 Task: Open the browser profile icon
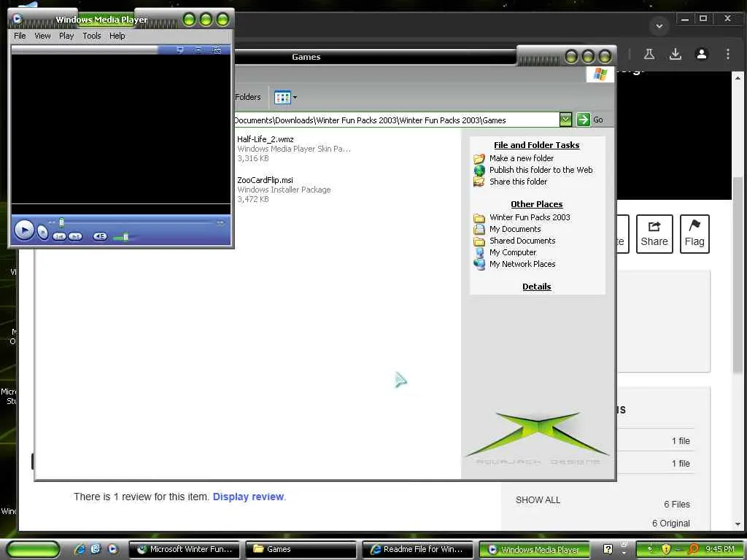click(701, 54)
